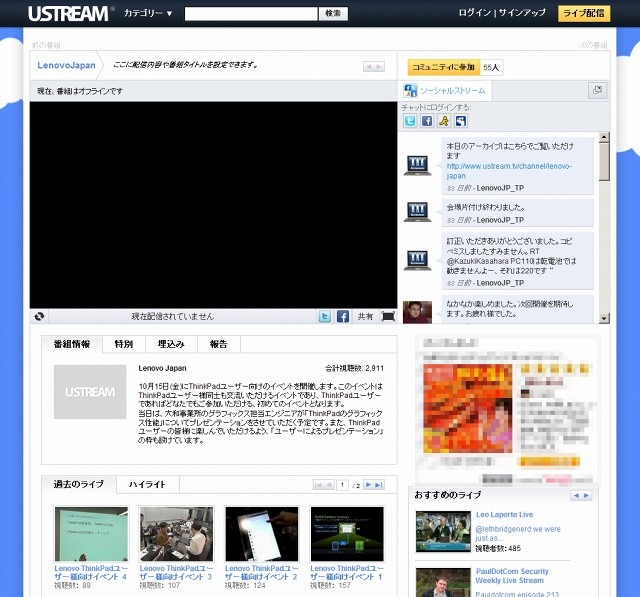
Task: Open Leo Laporte Live thumbnail
Action: tap(443, 532)
